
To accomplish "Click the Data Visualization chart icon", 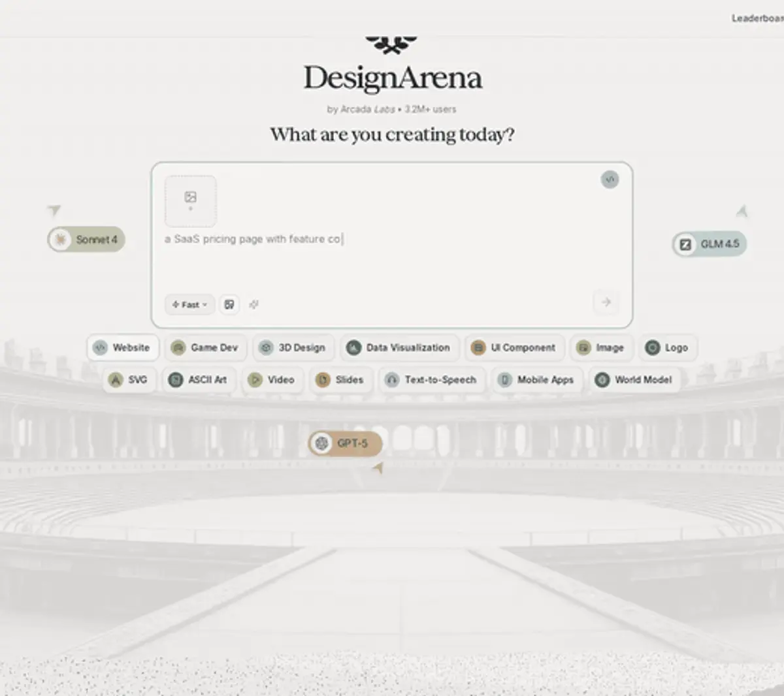I will pyautogui.click(x=353, y=347).
